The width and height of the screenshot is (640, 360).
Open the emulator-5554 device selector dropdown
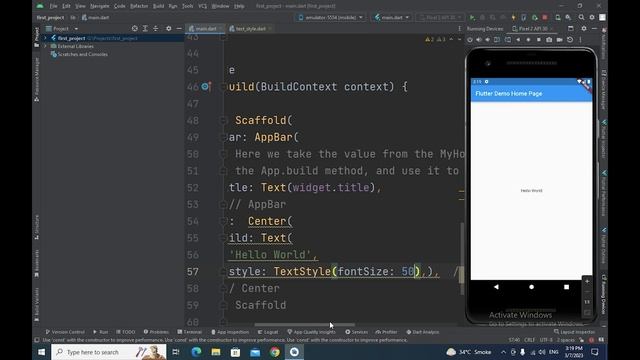331,18
